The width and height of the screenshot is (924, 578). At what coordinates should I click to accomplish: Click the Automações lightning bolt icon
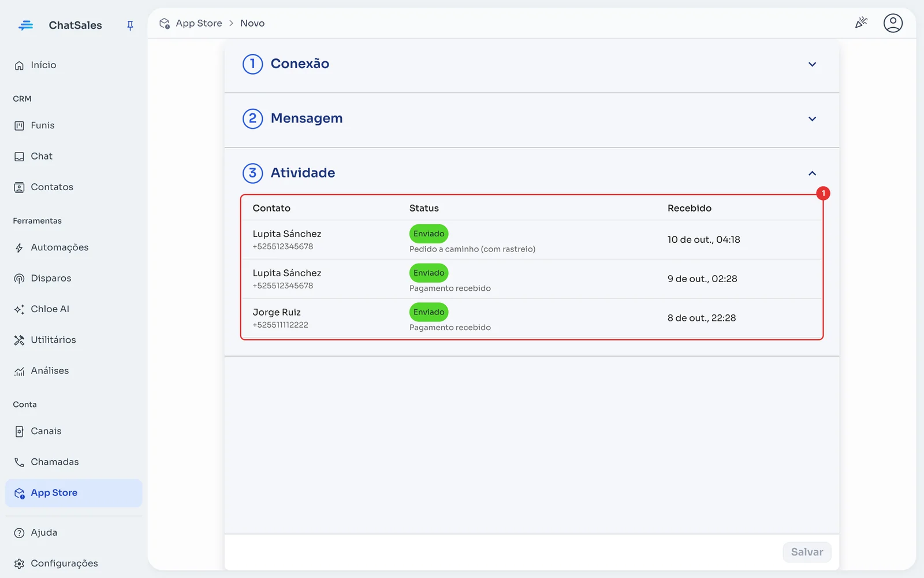coord(19,248)
